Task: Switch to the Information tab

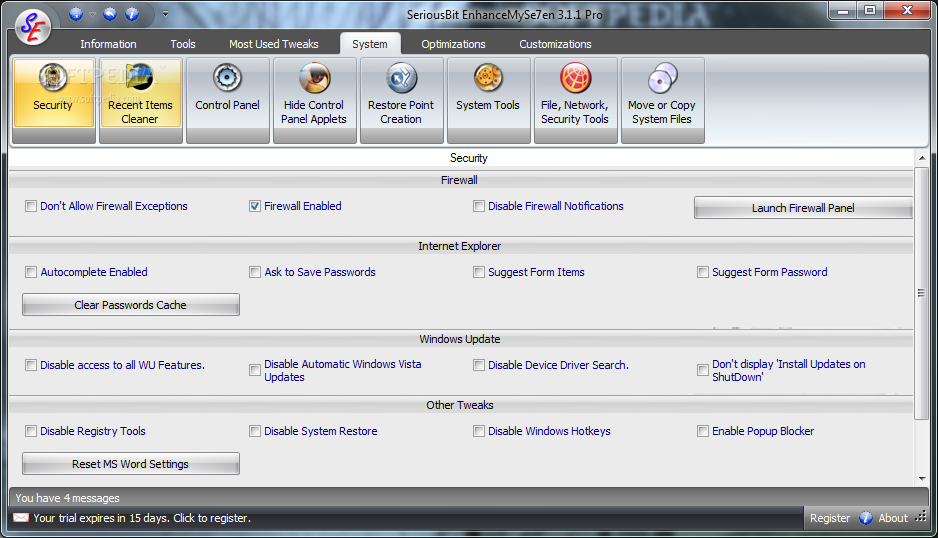Action: tap(108, 44)
